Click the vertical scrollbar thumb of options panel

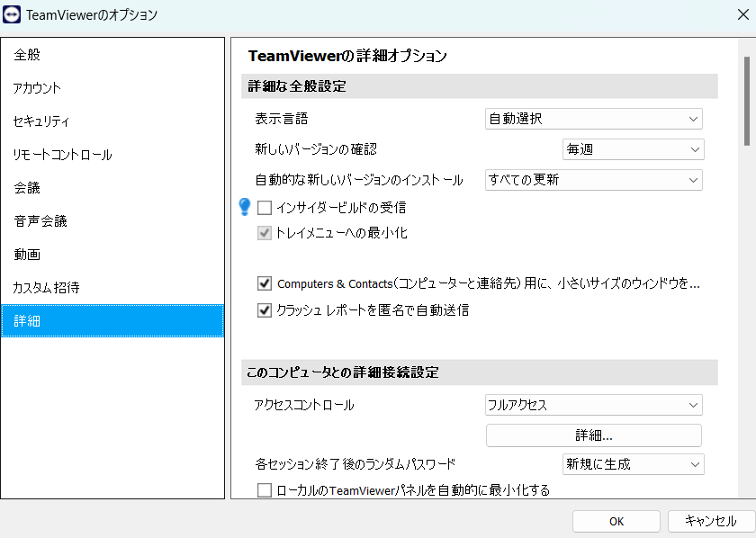click(747, 100)
